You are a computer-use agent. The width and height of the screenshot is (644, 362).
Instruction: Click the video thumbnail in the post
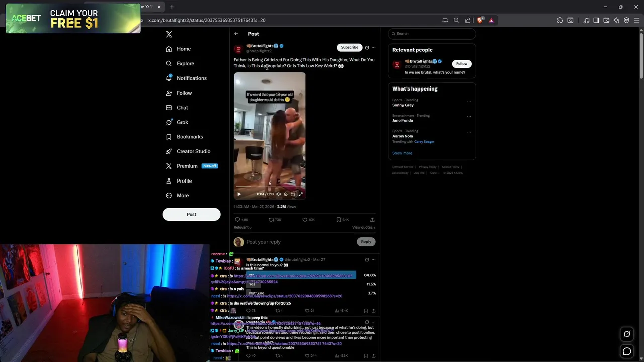[270, 136]
